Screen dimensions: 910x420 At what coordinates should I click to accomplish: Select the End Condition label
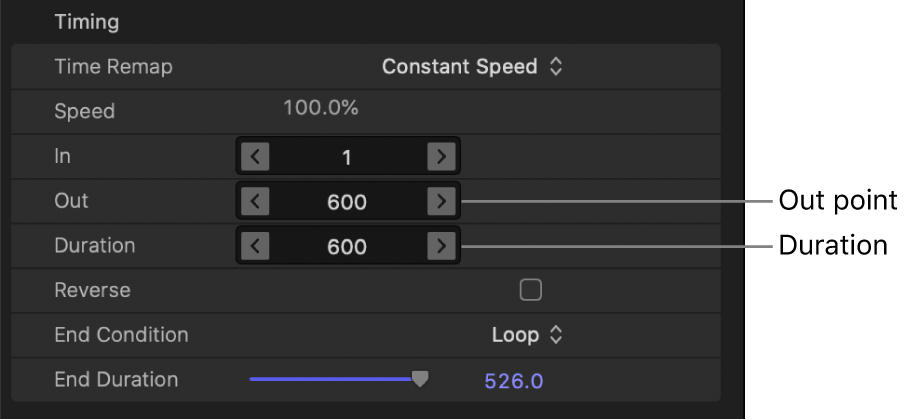pos(120,335)
